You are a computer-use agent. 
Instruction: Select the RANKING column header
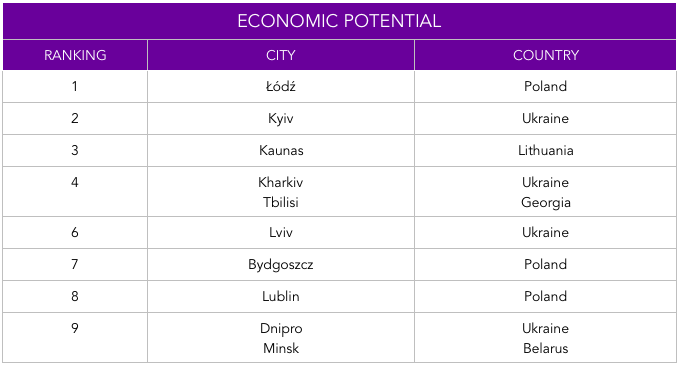pos(75,55)
